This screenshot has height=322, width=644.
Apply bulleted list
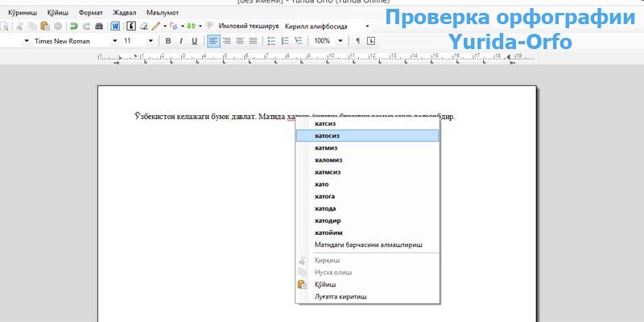[x=271, y=41]
